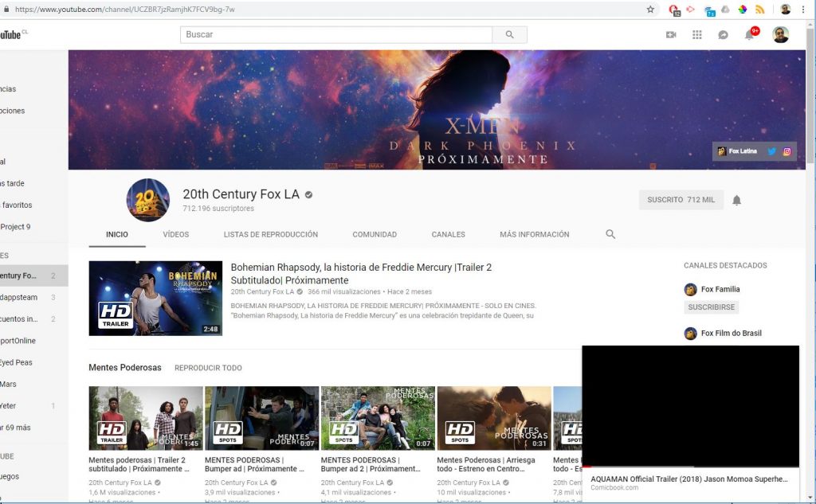
Task: Play the Bumper ad 2 video thumbnail
Action: click(378, 418)
